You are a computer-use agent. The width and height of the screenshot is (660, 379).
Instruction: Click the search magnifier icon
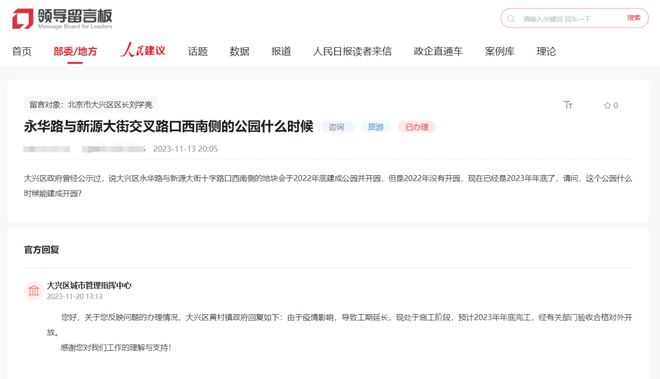(511, 19)
